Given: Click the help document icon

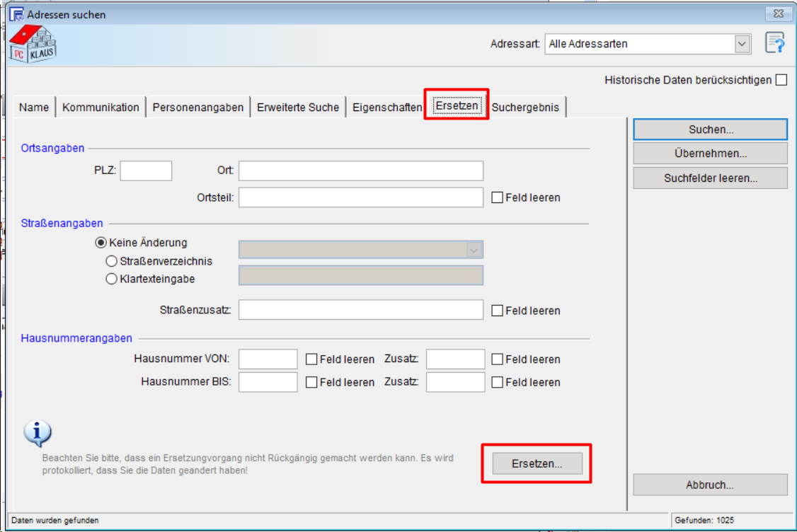Looking at the screenshot, I should click(x=775, y=43).
